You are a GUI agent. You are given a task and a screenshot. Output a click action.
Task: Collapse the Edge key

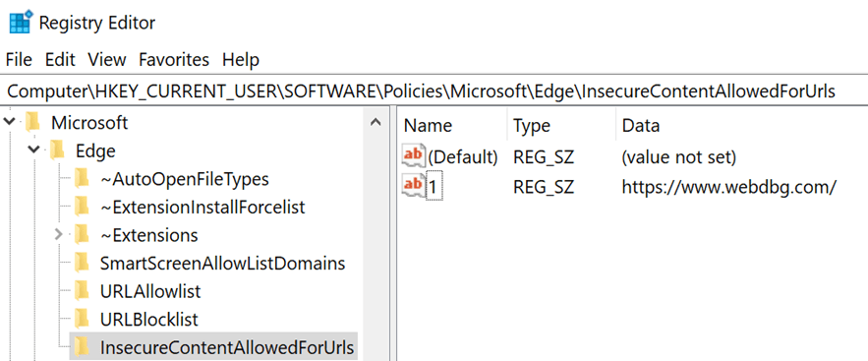34,150
